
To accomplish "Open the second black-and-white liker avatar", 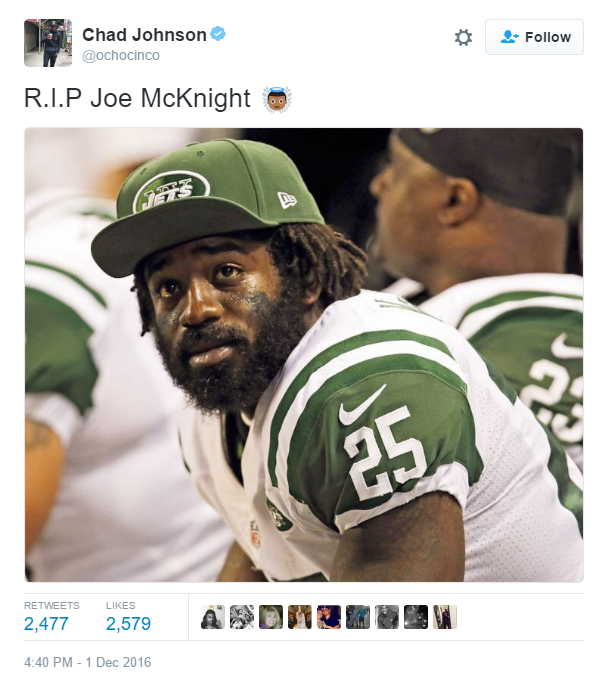I will [x=242, y=617].
